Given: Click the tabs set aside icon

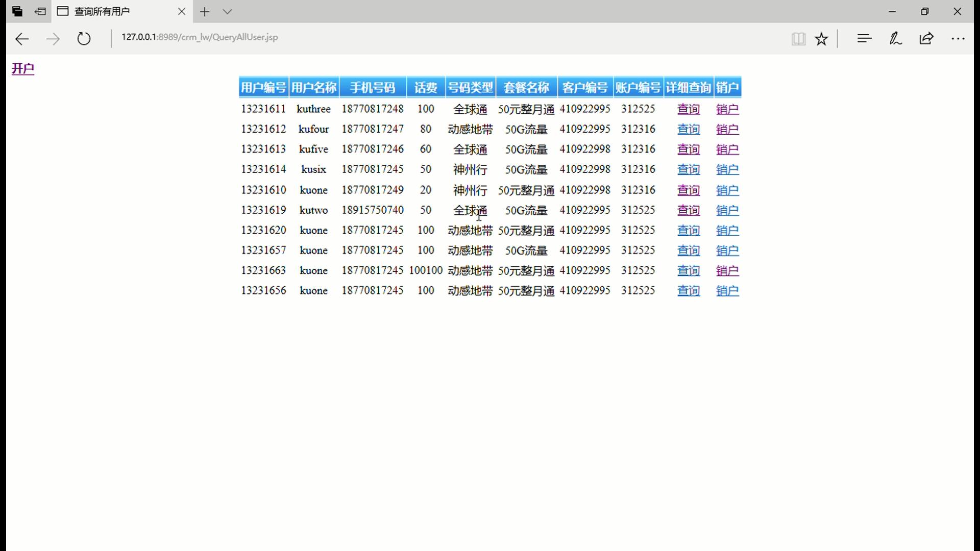Looking at the screenshot, I should point(17,11).
